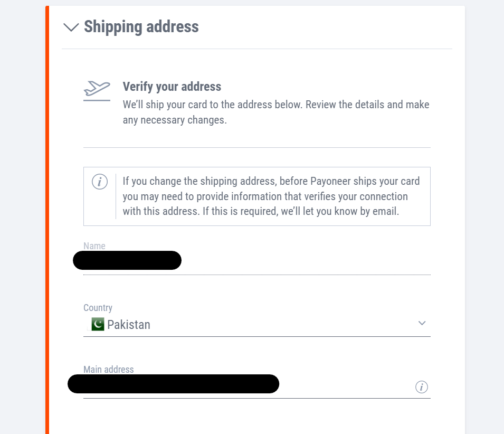Click the Shipping address section header

(x=141, y=27)
